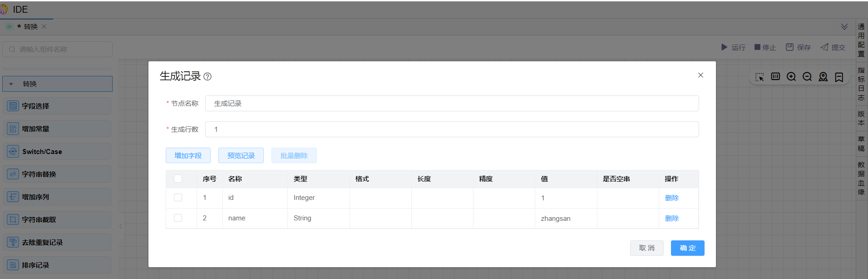868x279 pixels.
Task: Click the locate/center canvas icon
Action: click(823, 77)
